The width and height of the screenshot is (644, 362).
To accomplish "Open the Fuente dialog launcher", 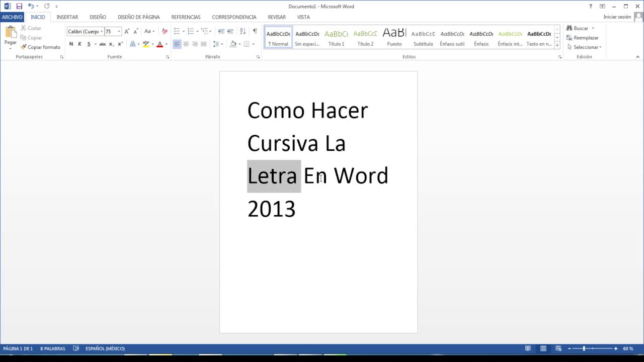I will (168, 57).
